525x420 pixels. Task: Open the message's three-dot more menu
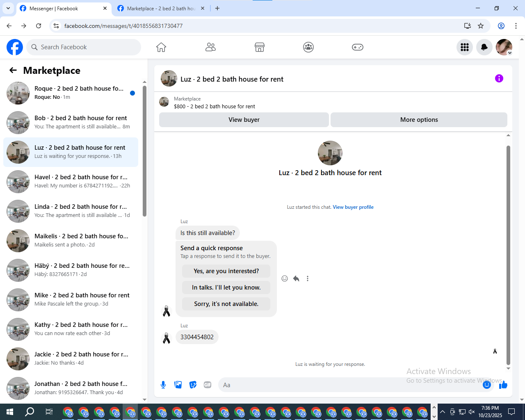click(x=308, y=278)
